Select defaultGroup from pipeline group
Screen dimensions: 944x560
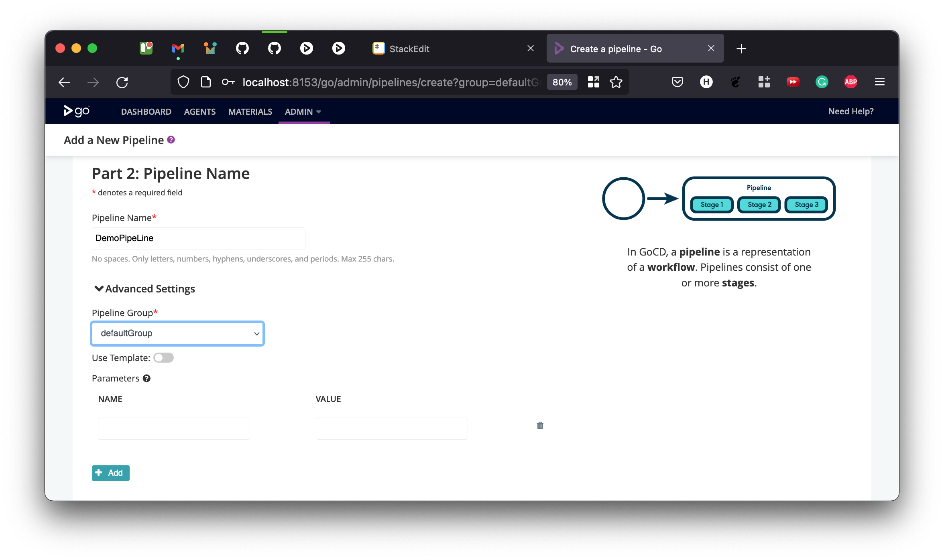(x=177, y=333)
